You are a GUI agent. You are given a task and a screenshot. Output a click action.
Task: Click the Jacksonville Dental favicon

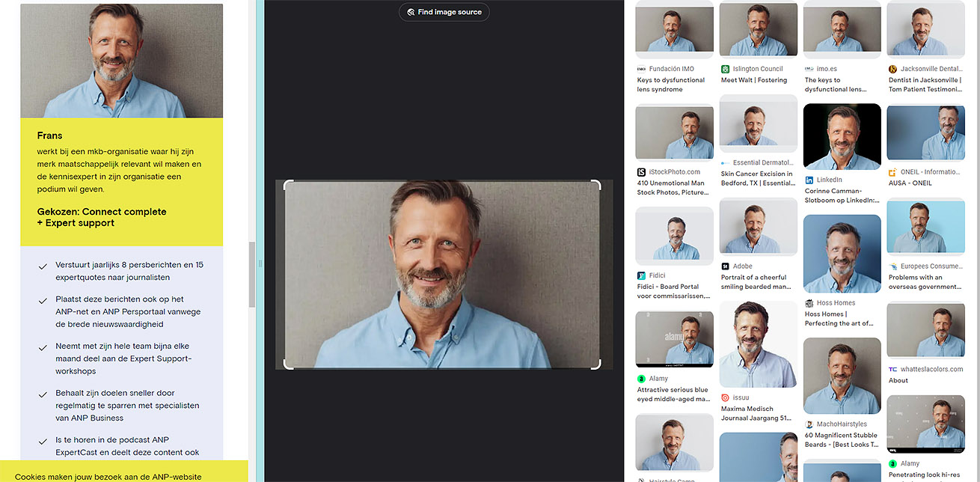pos(892,69)
